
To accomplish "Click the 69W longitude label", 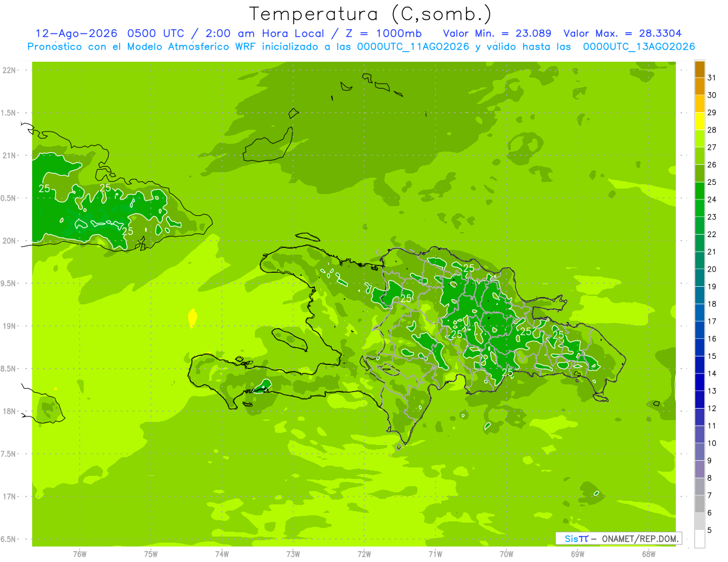I will point(578,554).
